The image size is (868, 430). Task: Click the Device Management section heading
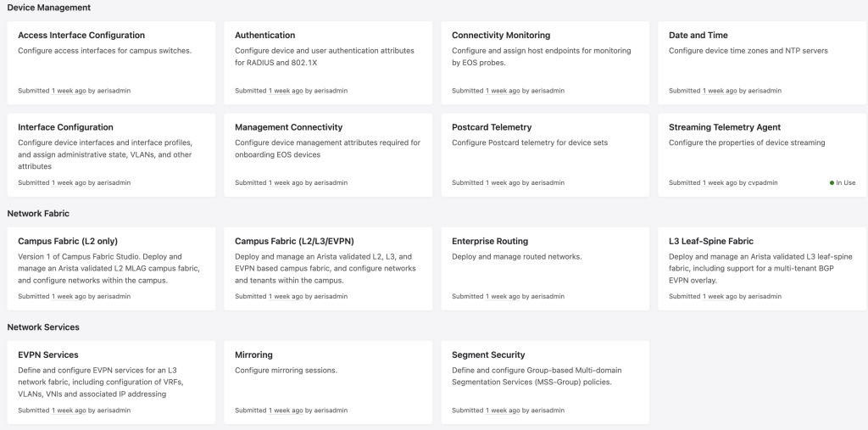(48, 8)
